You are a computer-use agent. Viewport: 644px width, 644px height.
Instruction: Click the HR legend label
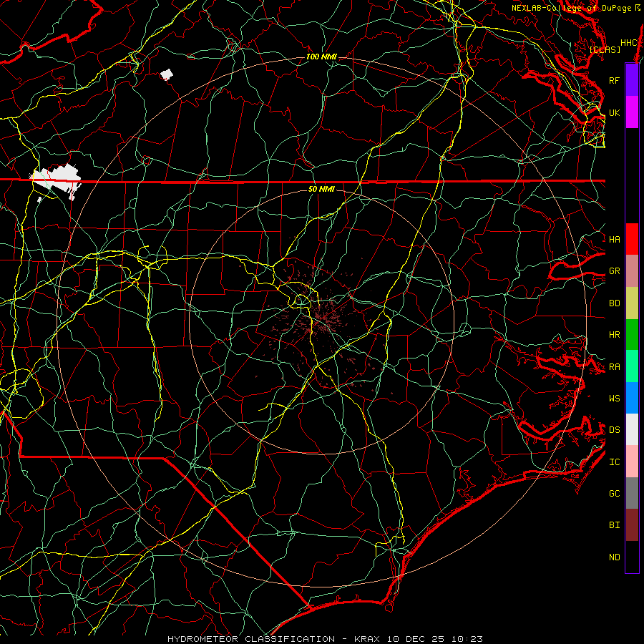[615, 335]
